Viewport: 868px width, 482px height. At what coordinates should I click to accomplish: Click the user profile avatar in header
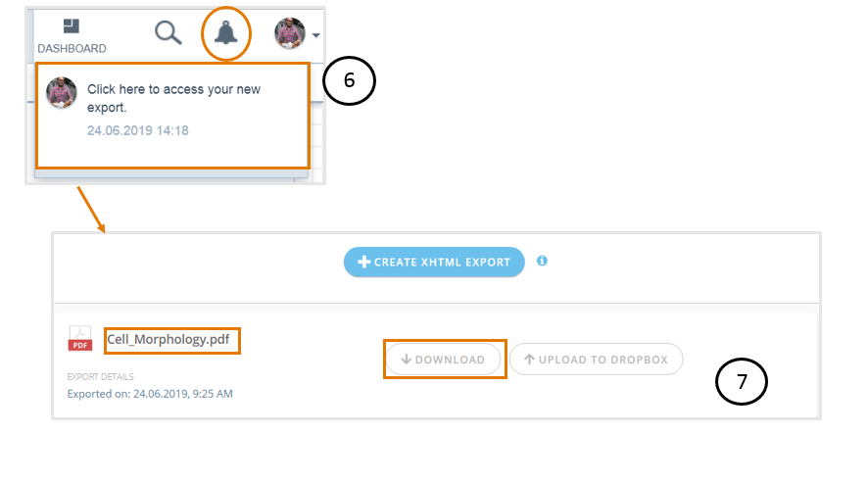(290, 33)
